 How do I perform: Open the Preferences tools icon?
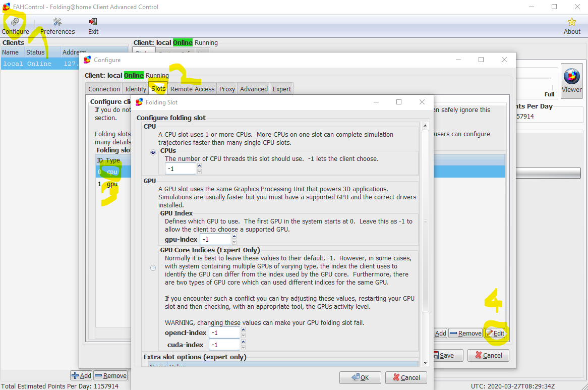[x=57, y=22]
